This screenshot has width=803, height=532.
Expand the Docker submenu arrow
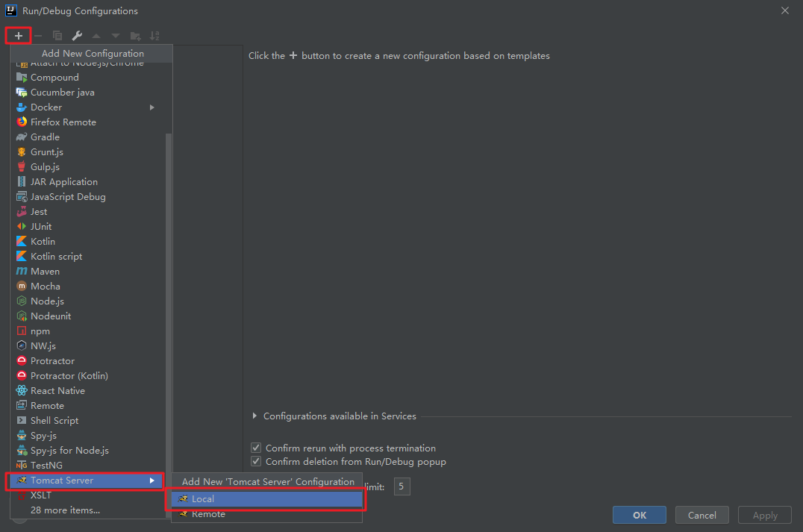pos(152,107)
